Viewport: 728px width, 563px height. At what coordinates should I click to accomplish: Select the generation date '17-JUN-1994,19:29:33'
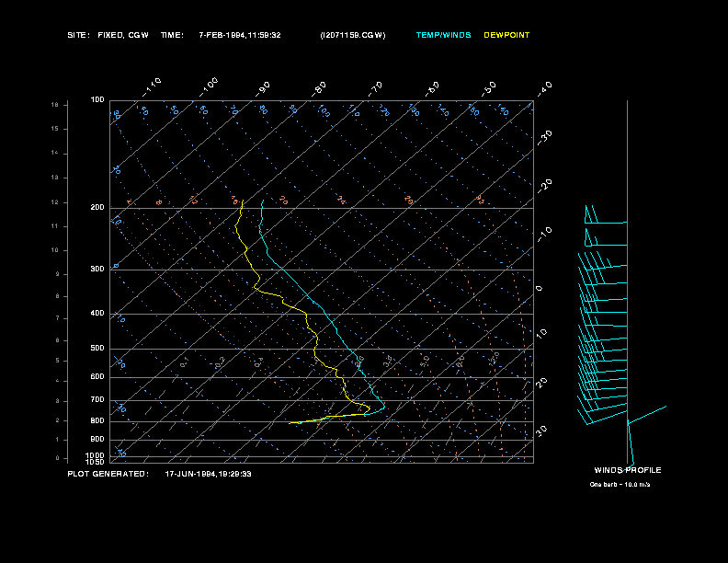pyautogui.click(x=209, y=474)
